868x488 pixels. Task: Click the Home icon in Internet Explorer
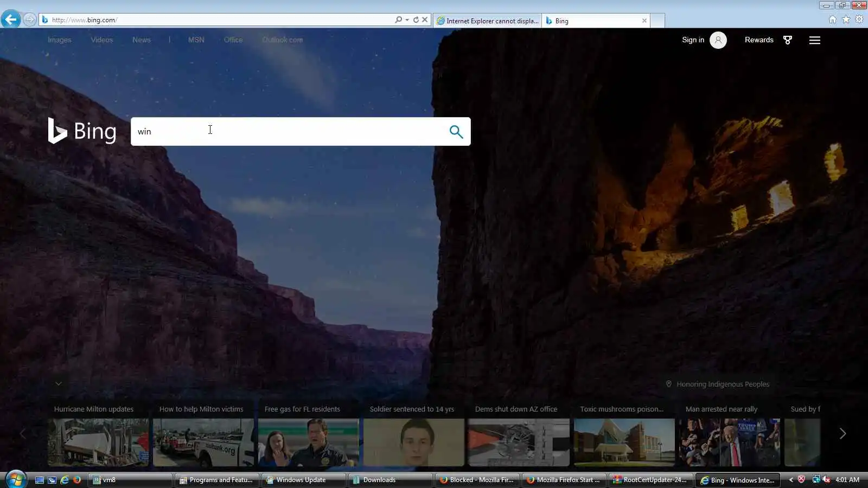click(833, 20)
